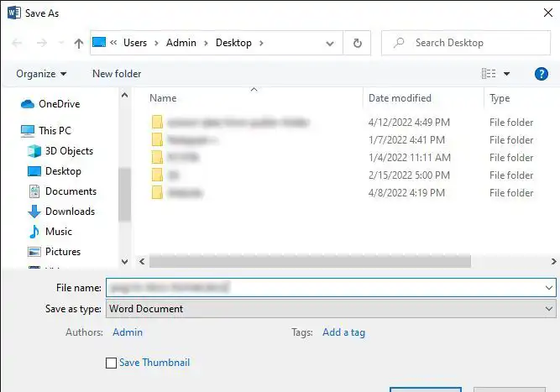Go up one folder level
This screenshot has width=560, height=392.
pos(79,43)
